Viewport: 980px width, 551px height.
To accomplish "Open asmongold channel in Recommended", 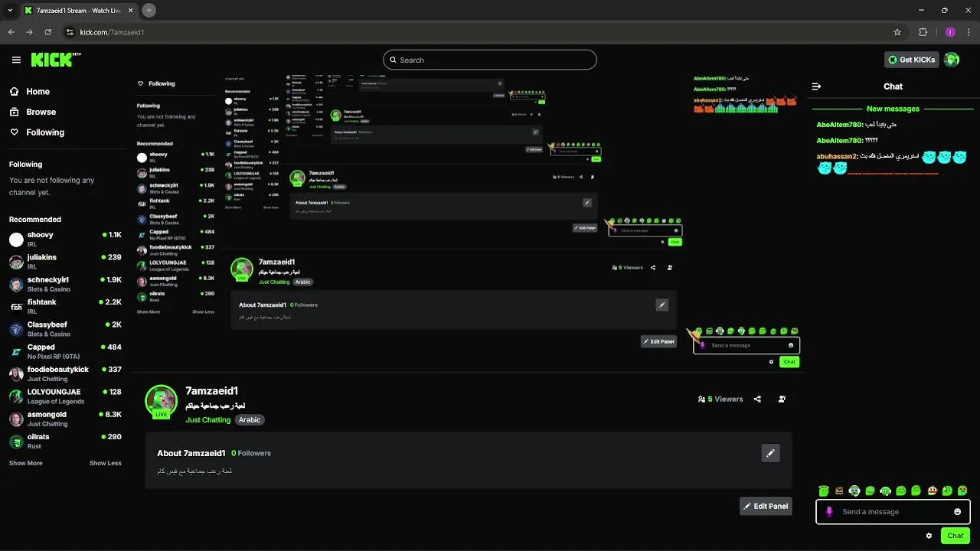I will tap(65, 419).
